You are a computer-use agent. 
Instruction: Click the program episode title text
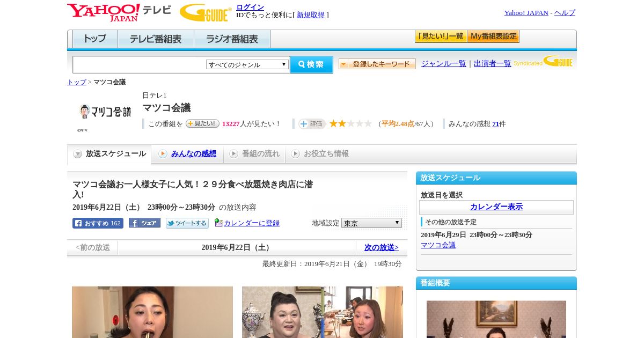click(193, 189)
